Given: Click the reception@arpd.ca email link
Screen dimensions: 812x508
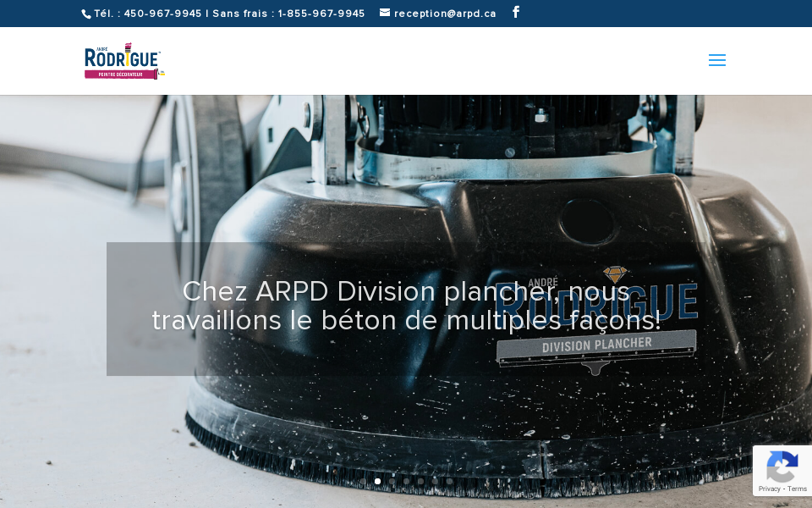Looking at the screenshot, I should coord(445,14).
